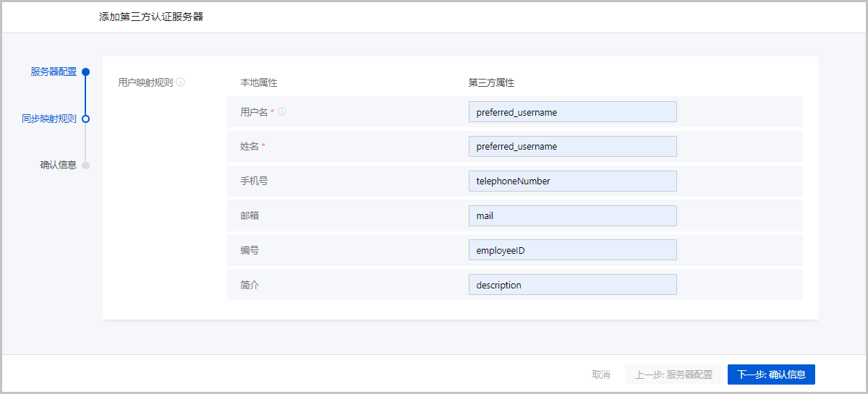
Task: Click the 添加第三方认证服务器 title
Action: (151, 16)
